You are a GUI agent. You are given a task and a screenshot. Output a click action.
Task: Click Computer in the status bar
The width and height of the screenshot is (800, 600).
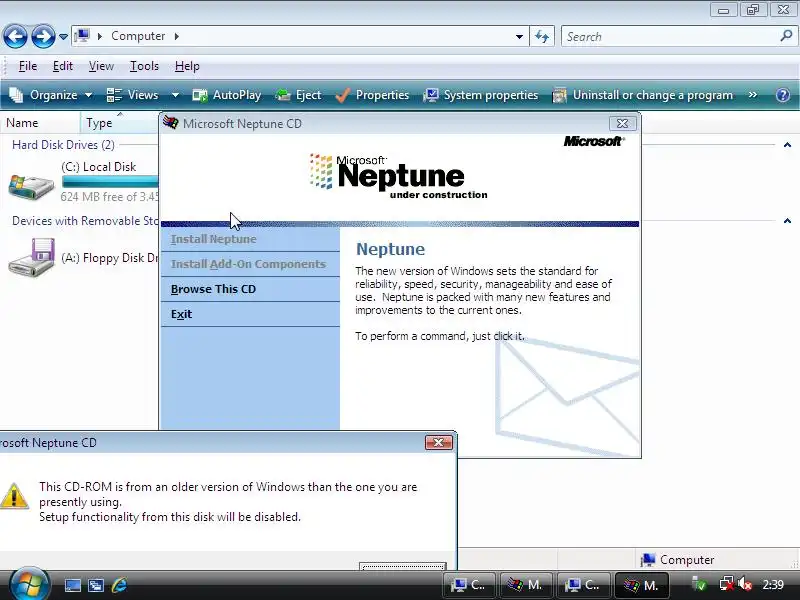tap(677, 560)
